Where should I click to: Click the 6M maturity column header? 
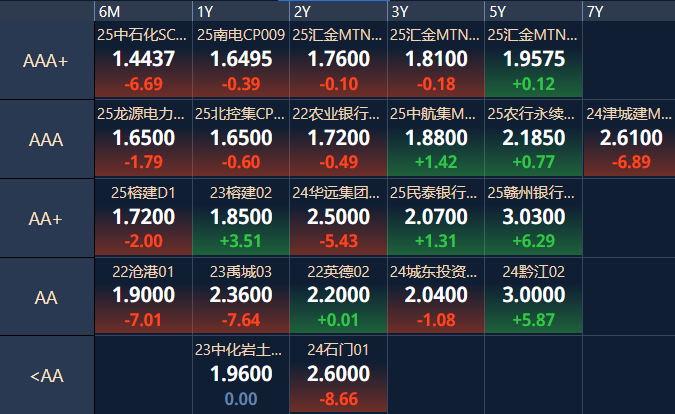142,11
